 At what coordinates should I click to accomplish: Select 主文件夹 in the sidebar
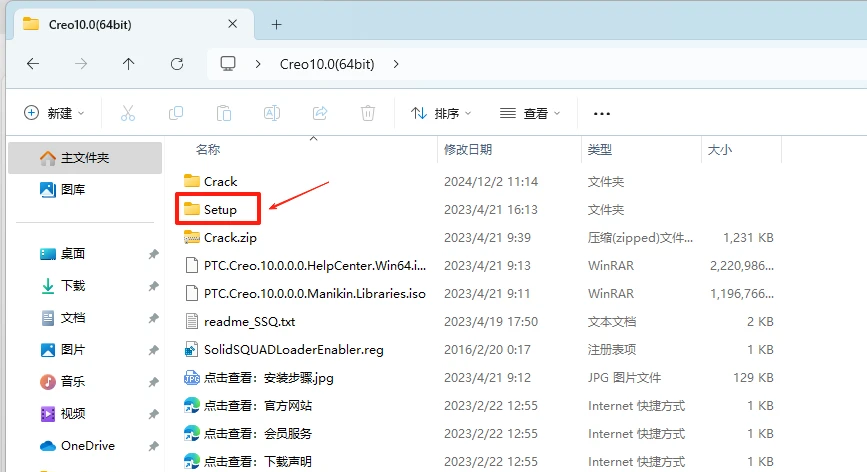85,158
